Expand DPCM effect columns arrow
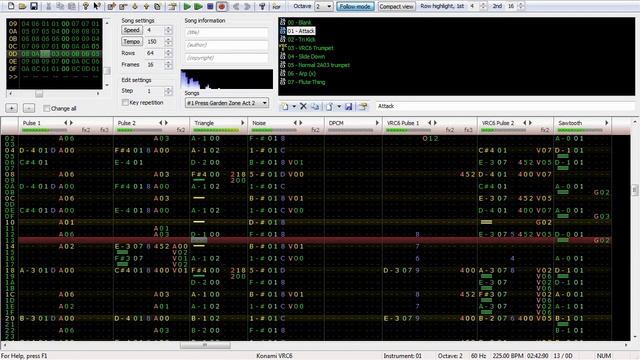Screen dimensions: 640x360 [x=377, y=123]
